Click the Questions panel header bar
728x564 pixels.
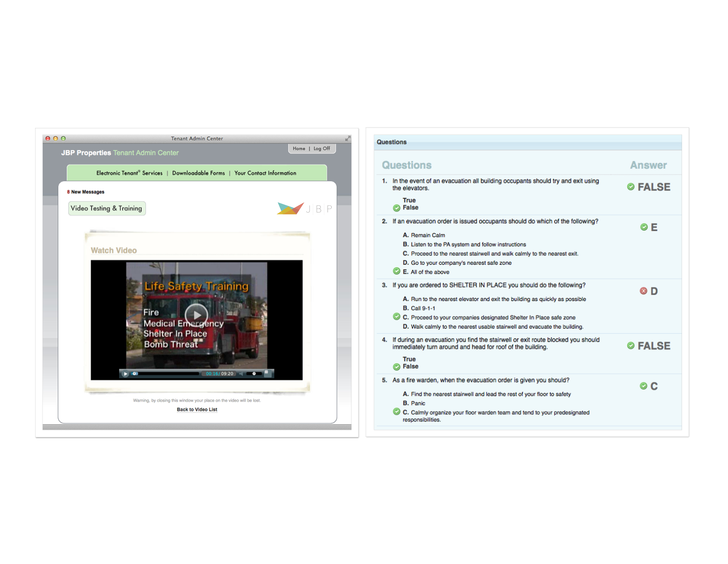(528, 142)
